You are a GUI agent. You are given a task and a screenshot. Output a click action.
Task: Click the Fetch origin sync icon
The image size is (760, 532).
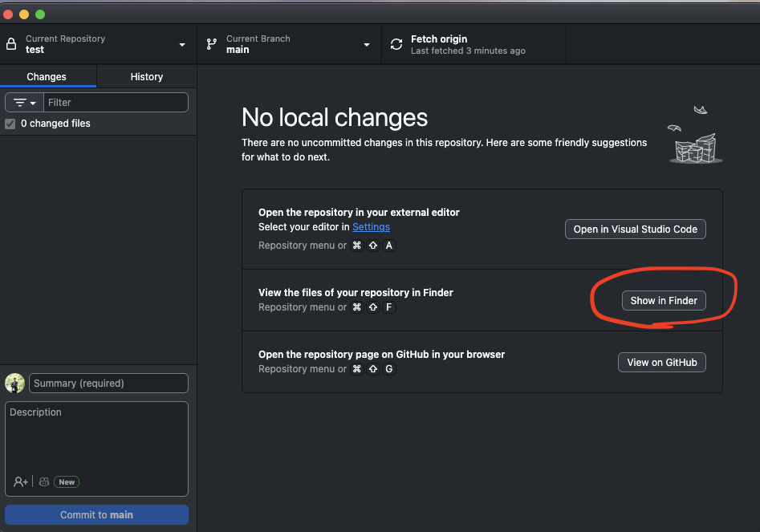pos(396,44)
